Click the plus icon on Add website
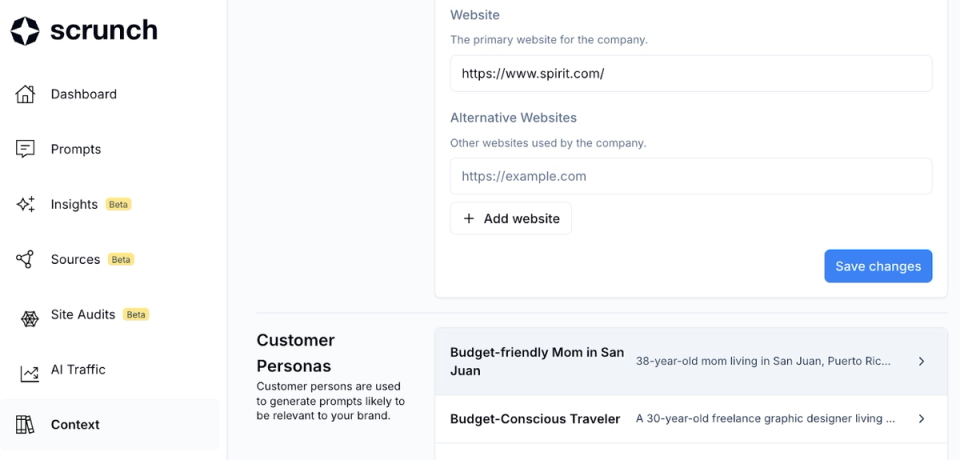 click(469, 219)
